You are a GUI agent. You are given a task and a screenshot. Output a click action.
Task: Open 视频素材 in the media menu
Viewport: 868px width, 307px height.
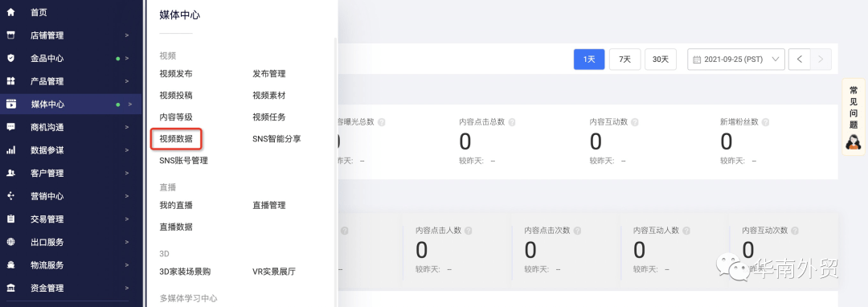point(269,95)
